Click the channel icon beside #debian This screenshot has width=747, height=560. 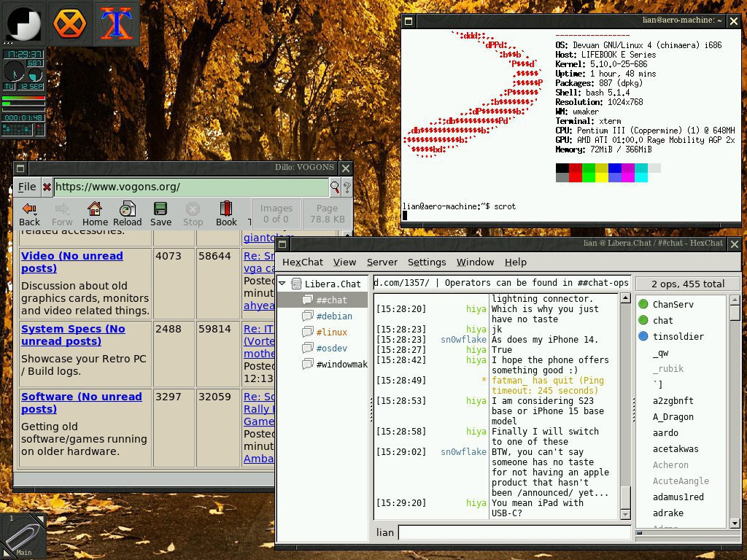tap(308, 316)
